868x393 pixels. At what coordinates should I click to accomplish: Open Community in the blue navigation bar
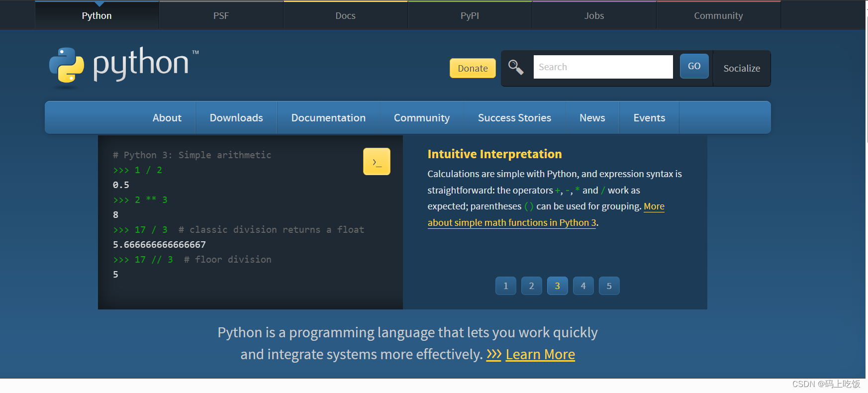pyautogui.click(x=422, y=118)
